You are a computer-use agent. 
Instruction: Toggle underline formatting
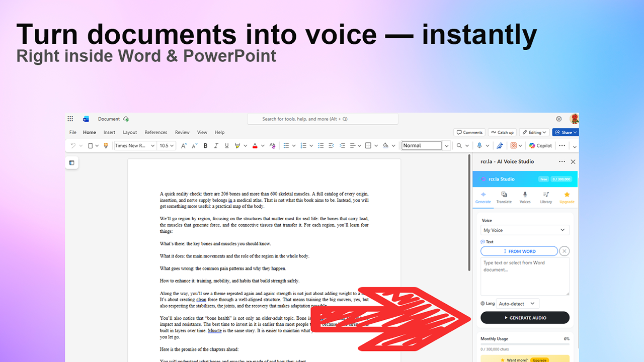(227, 146)
